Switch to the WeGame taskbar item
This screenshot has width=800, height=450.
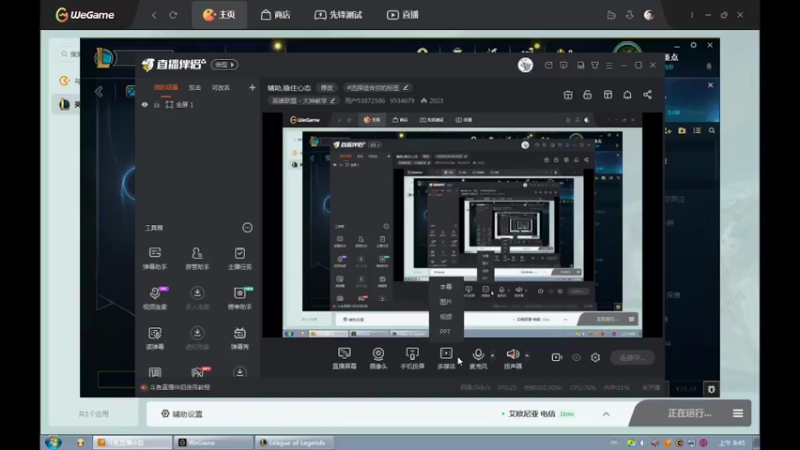point(213,442)
